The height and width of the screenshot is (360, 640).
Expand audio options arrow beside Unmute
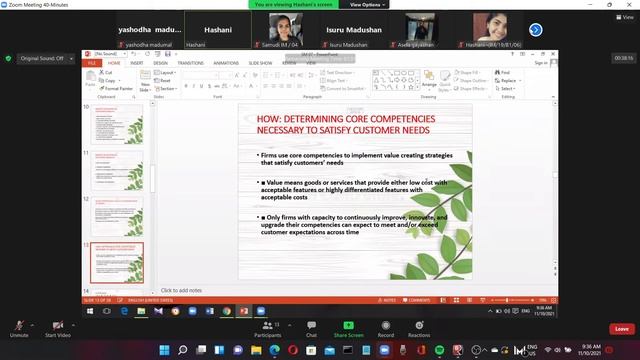tap(32, 325)
